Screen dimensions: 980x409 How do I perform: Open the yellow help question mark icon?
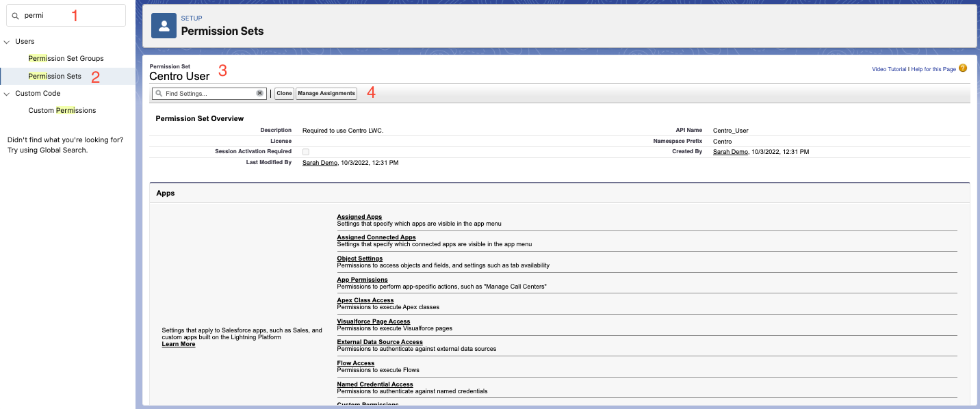point(963,68)
